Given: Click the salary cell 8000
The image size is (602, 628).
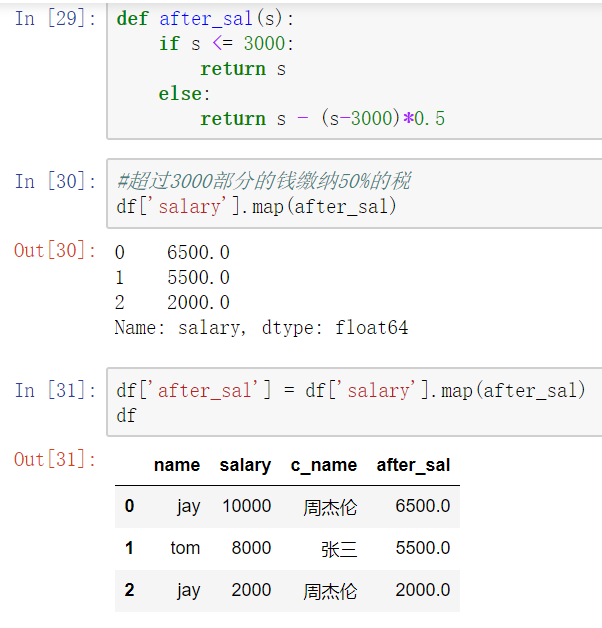Looking at the screenshot, I should pyautogui.click(x=252, y=548).
